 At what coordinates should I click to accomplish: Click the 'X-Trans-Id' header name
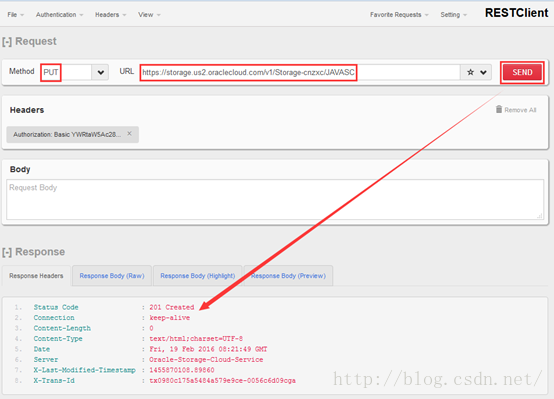click(x=54, y=381)
